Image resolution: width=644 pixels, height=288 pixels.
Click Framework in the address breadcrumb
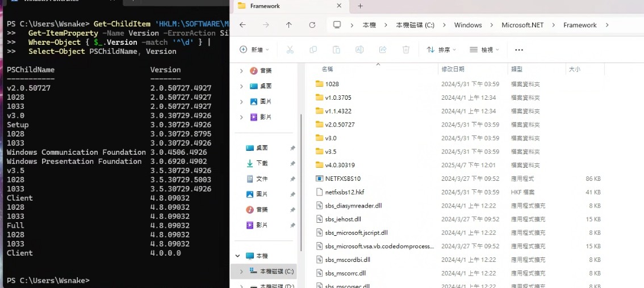(580, 25)
